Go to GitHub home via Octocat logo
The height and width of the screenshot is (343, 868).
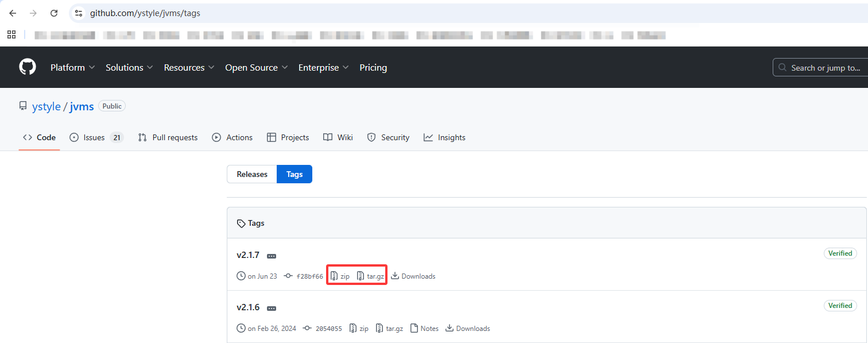pyautogui.click(x=28, y=67)
